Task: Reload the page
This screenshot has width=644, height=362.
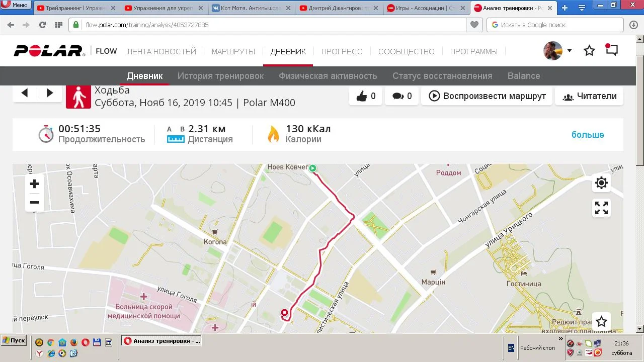Action: coord(42,25)
